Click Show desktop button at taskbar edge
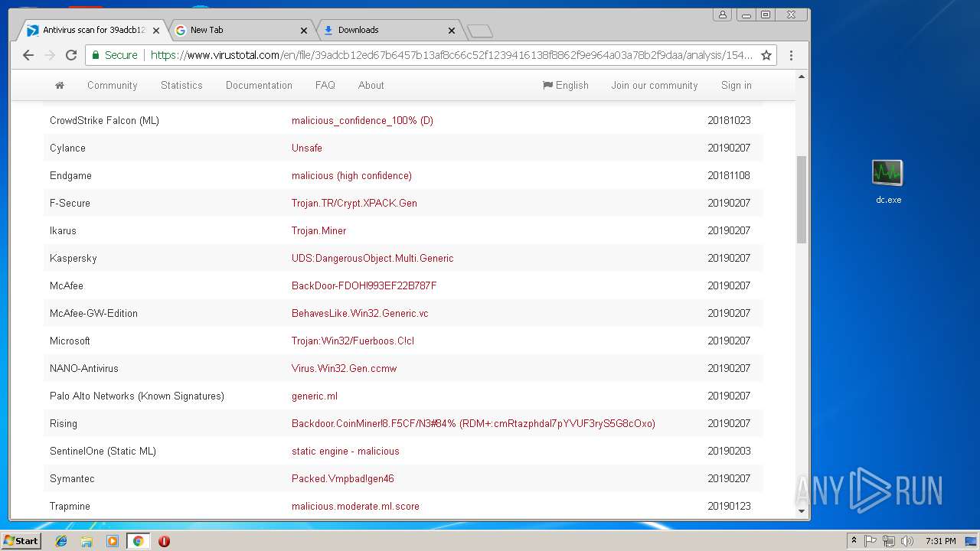This screenshot has height=551, width=980. (x=972, y=541)
